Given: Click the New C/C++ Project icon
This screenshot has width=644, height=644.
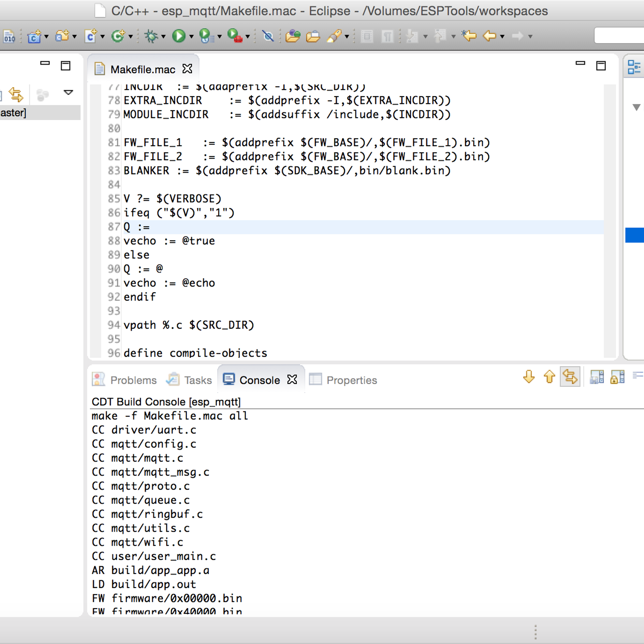Looking at the screenshot, I should click(x=34, y=37).
